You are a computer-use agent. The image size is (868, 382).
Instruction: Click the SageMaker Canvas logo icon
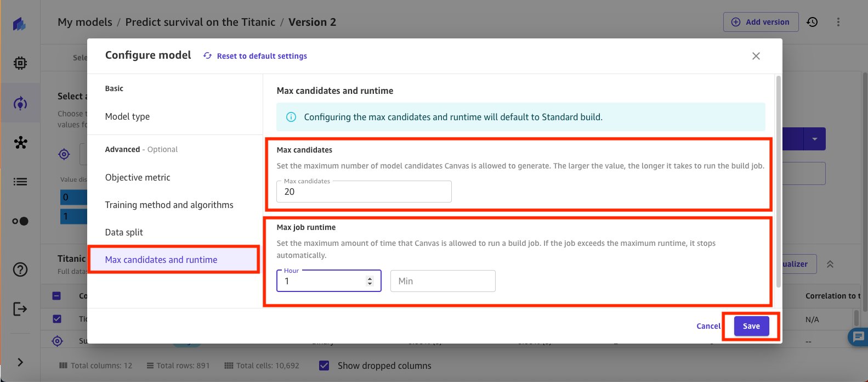point(20,25)
